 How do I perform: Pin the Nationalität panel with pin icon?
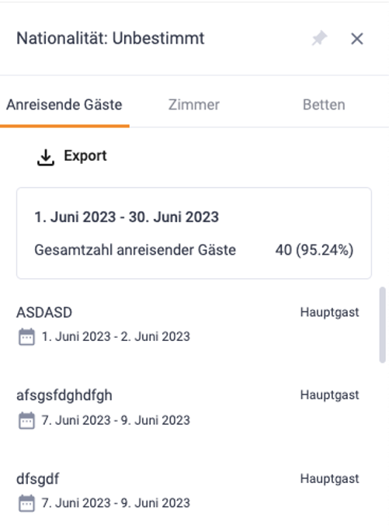pos(320,38)
